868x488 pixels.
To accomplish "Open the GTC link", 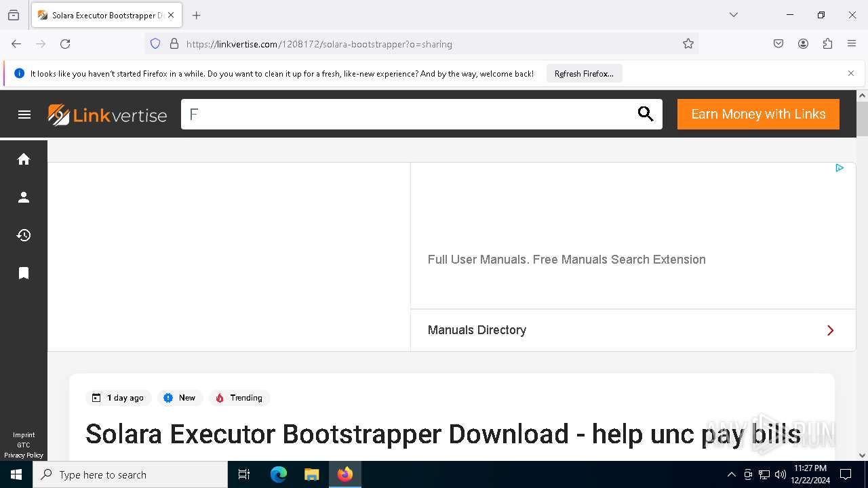I will coord(24,445).
